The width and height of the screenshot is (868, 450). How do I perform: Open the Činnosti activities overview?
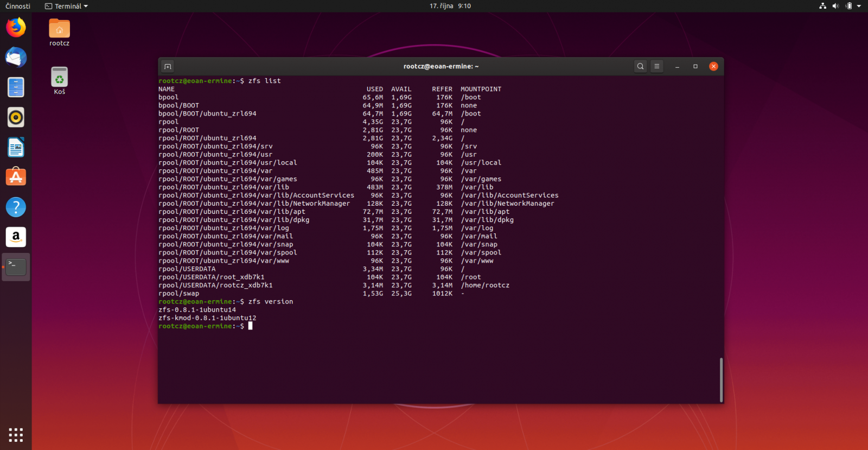18,6
